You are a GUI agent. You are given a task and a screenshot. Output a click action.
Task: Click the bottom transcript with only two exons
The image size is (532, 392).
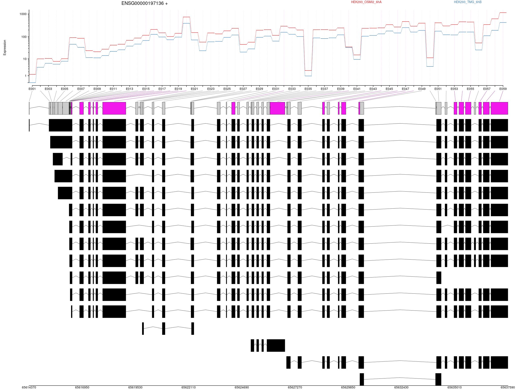click(x=400, y=379)
